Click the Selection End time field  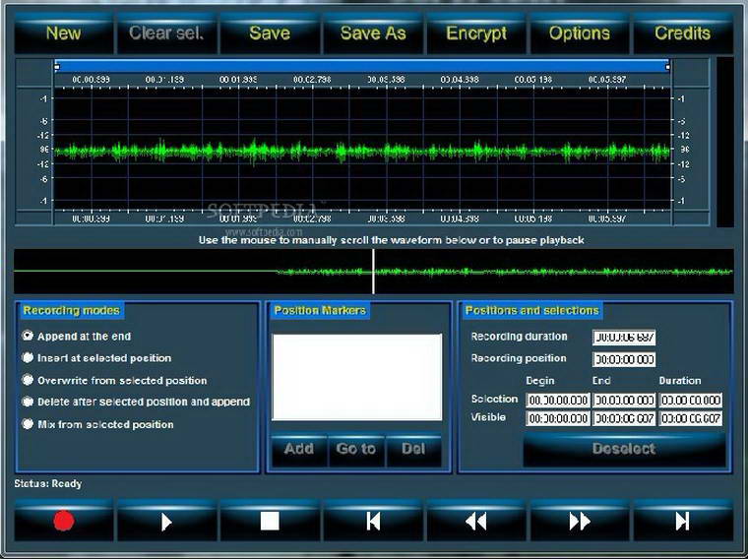tap(624, 400)
